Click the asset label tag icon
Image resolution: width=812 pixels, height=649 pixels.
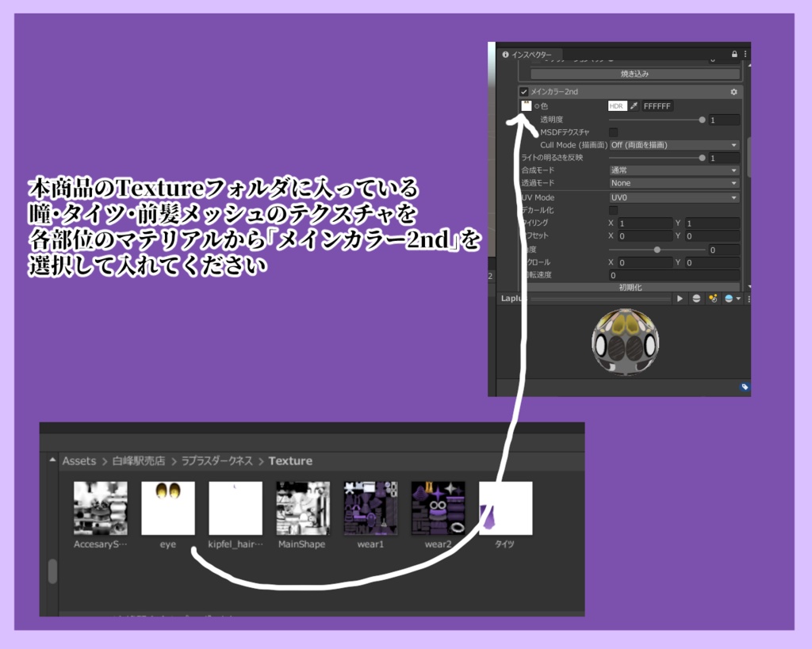[x=744, y=387]
